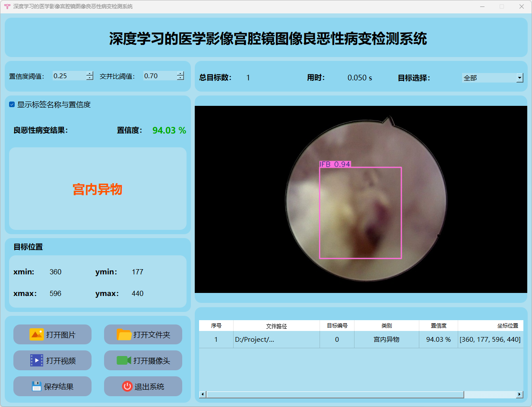Click the floppy disk save icon
The width and height of the screenshot is (532, 407).
[37, 386]
